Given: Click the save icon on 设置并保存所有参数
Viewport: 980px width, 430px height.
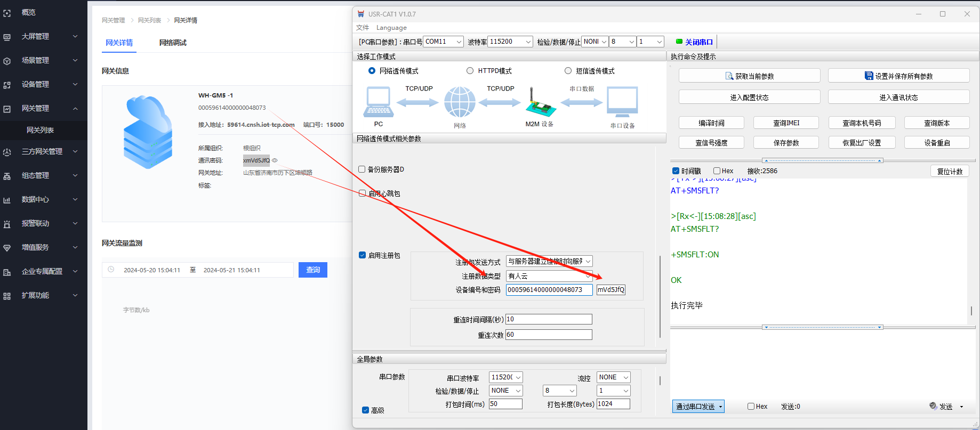Looking at the screenshot, I should pyautogui.click(x=869, y=76).
